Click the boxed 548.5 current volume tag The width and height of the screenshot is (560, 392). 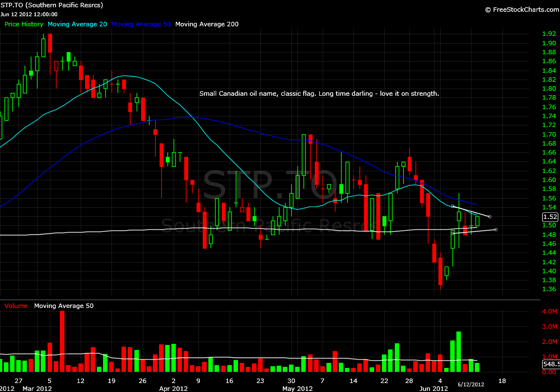tap(551, 364)
